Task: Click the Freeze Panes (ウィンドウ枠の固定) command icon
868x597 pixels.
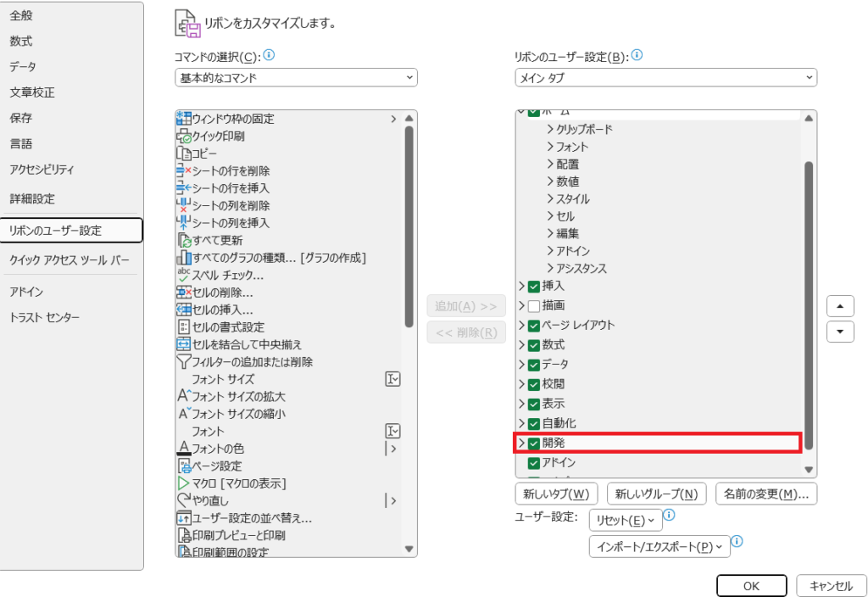Action: pyautogui.click(x=183, y=119)
